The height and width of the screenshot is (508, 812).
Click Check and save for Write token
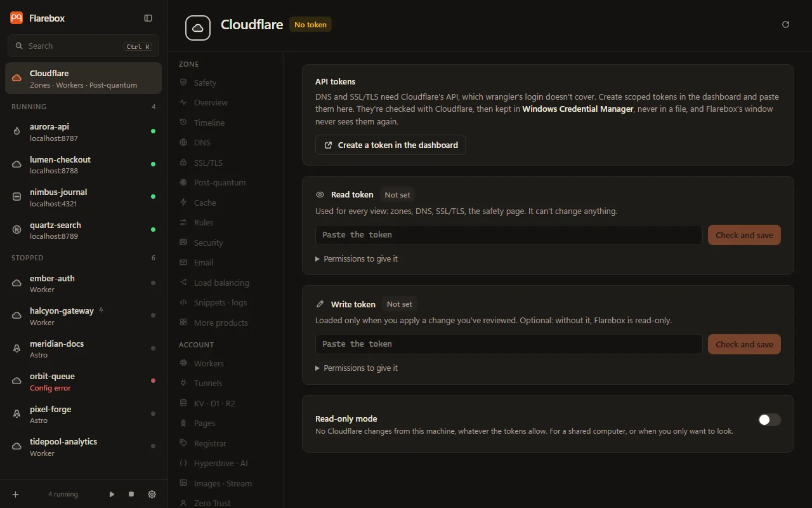(744, 344)
